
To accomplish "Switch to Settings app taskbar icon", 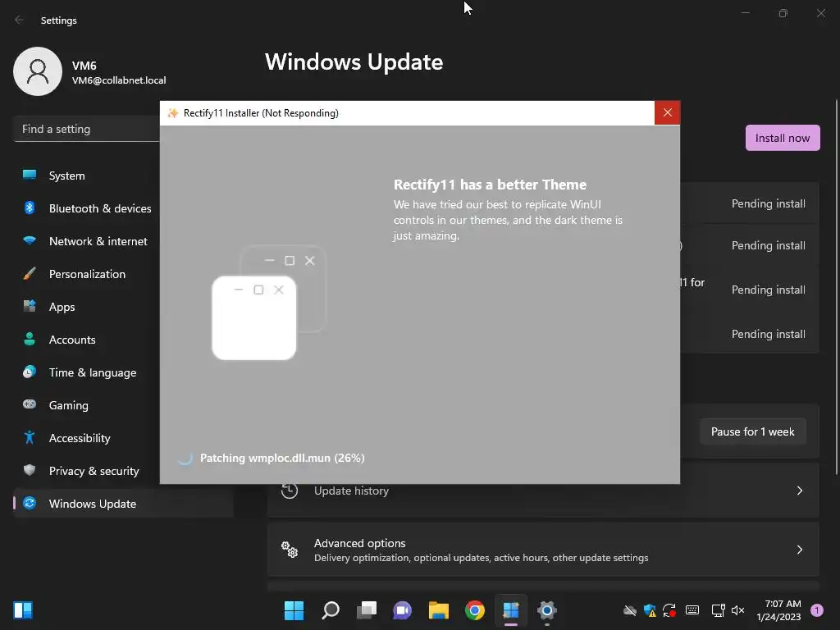I will click(x=547, y=610).
